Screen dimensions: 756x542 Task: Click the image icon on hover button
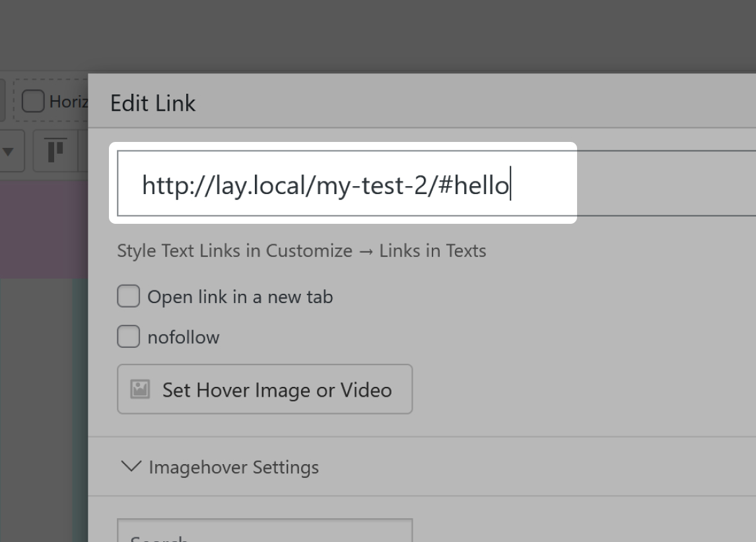tap(139, 389)
